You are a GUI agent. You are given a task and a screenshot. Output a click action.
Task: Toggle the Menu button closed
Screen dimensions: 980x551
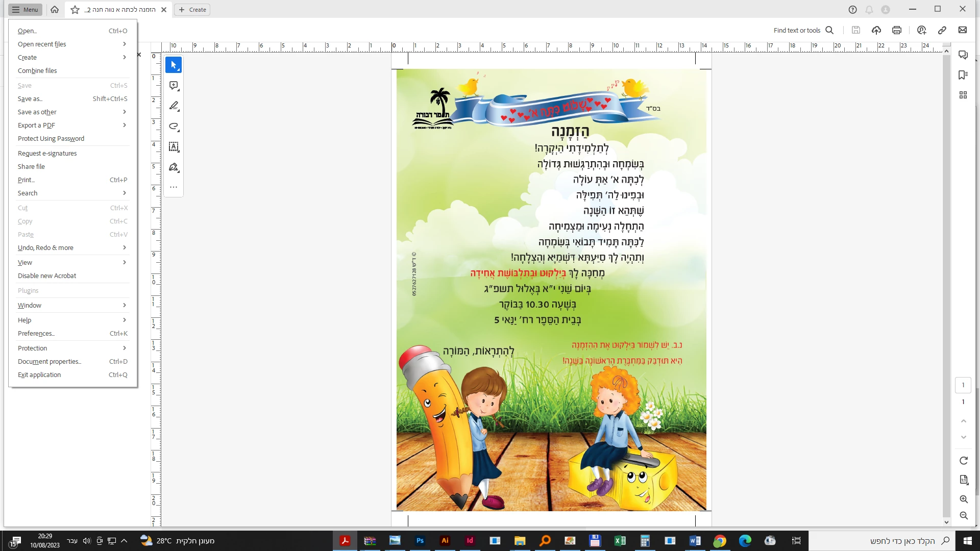(x=25, y=10)
